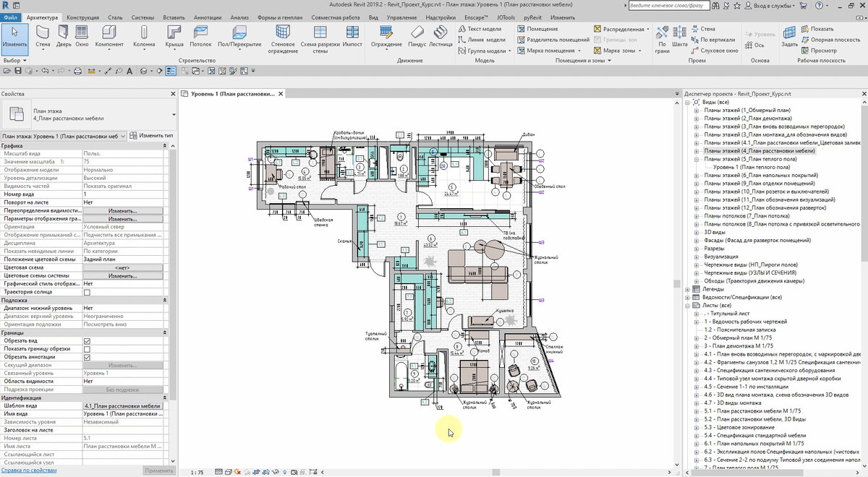The height and width of the screenshot is (477, 868).
Task: Select the Импост mullion tool
Action: [x=352, y=38]
